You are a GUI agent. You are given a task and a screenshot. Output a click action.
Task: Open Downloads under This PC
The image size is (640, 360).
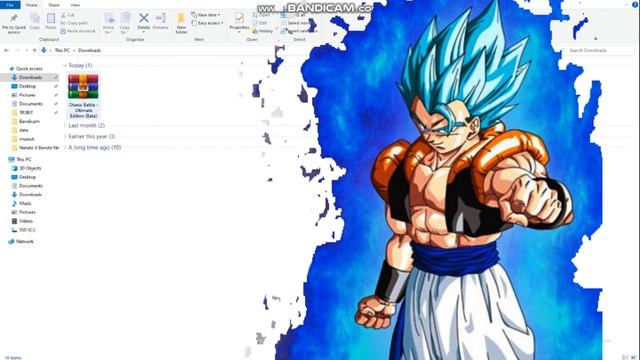pos(30,195)
